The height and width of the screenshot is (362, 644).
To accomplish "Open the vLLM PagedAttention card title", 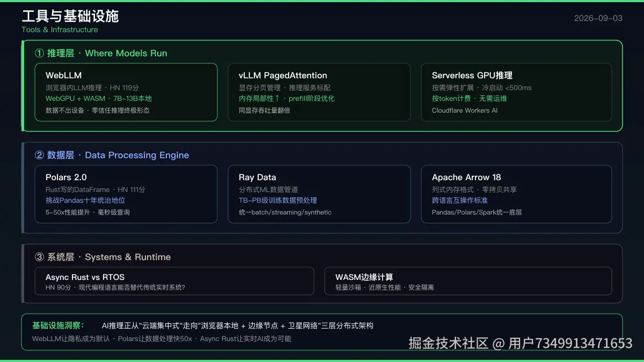I will point(283,76).
